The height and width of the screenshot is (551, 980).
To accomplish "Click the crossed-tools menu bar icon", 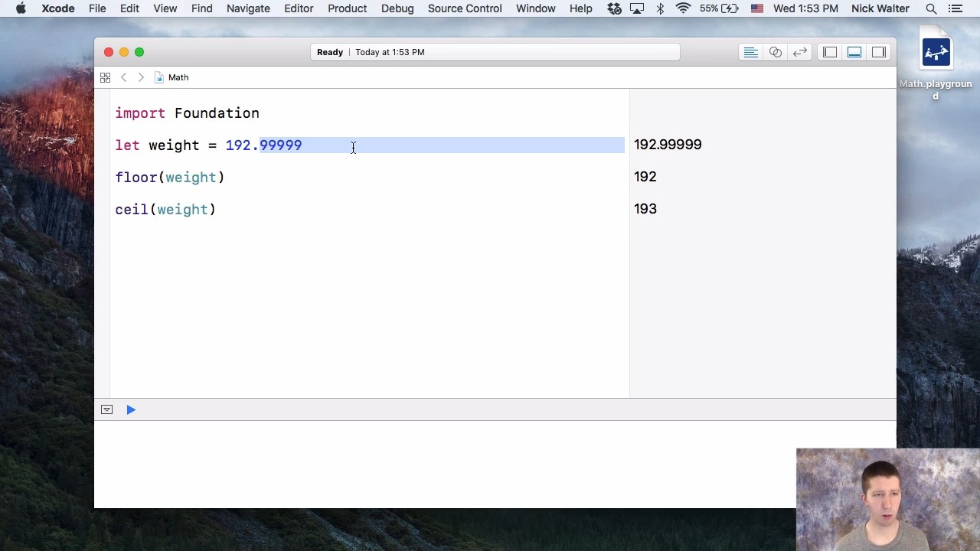I will [x=614, y=8].
